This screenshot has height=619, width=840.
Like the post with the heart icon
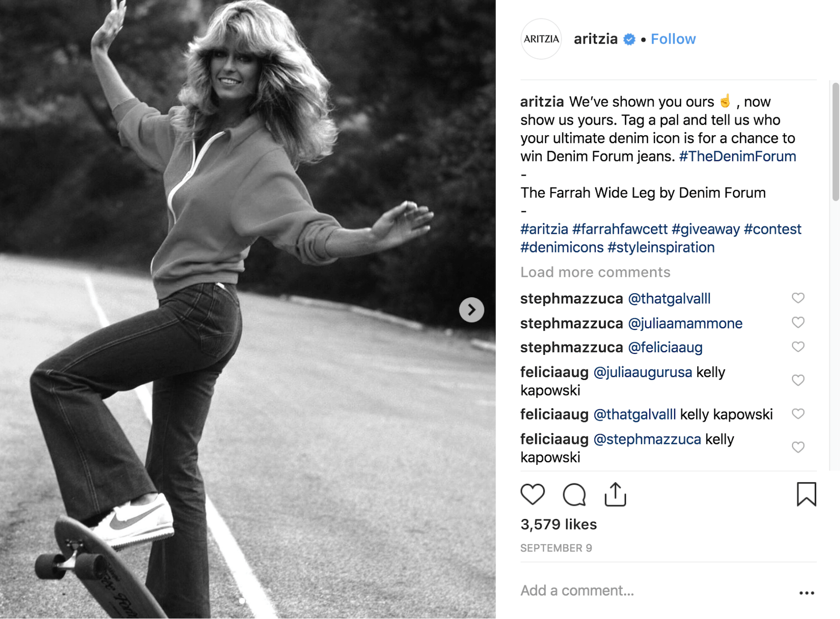[533, 495]
